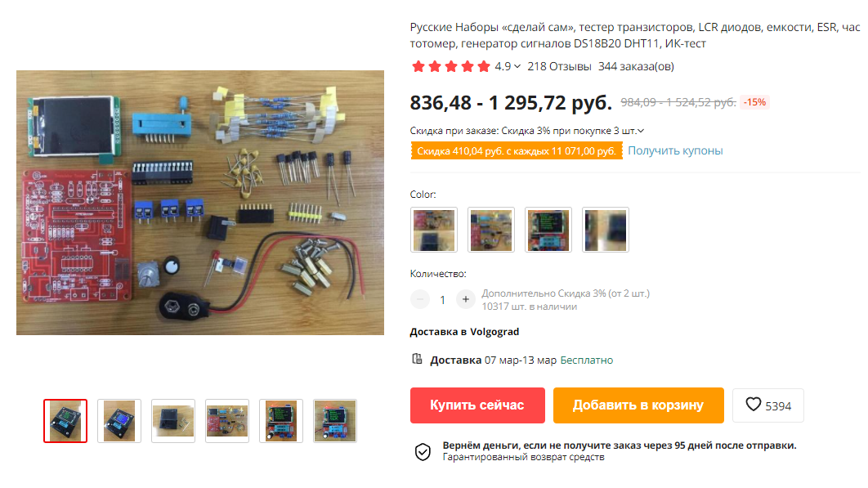Click the delivery package icon

(417, 360)
